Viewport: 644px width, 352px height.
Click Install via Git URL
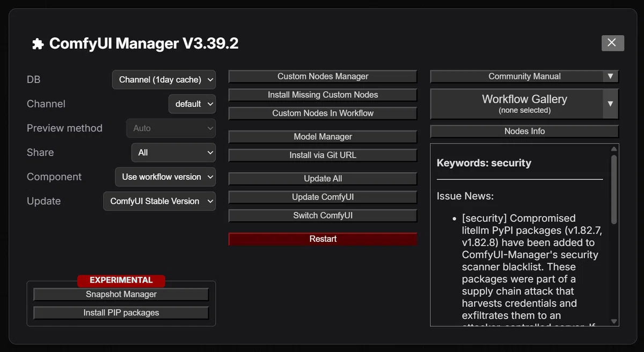tap(323, 155)
